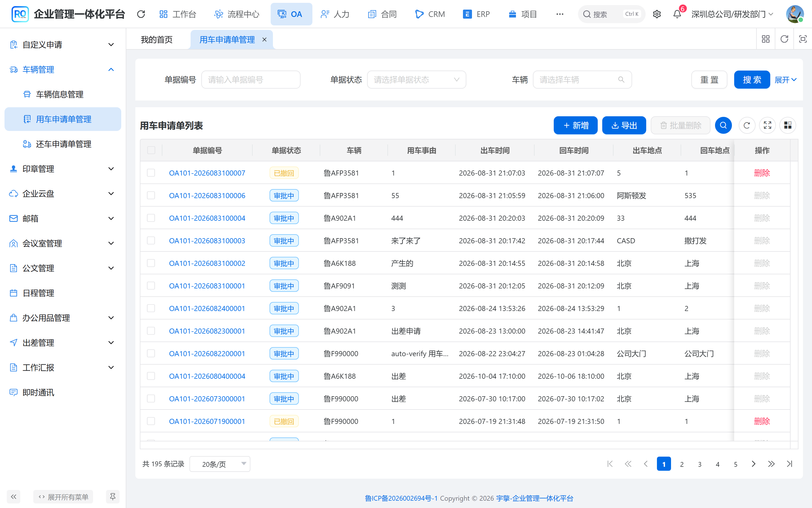Open the column settings grid icon

[788, 125]
